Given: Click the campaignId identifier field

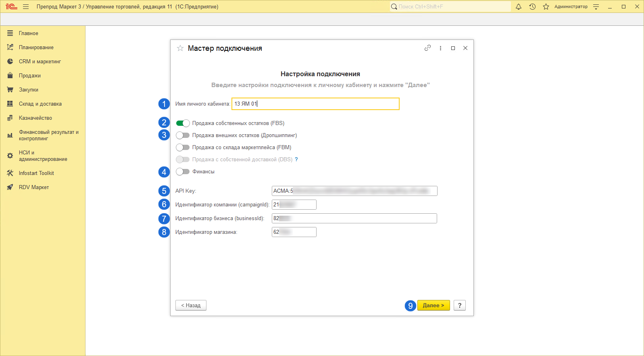Looking at the screenshot, I should [x=294, y=204].
